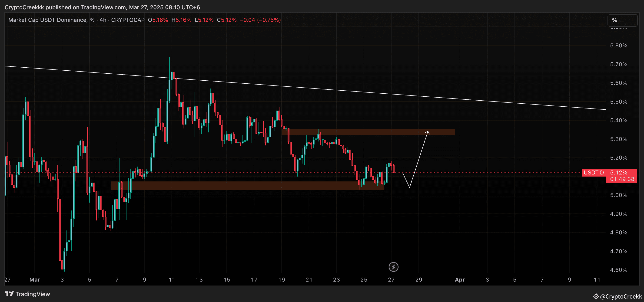The image size is (644, 302).
Task: Click the 23 date on the time axis
Action: (x=336, y=280)
